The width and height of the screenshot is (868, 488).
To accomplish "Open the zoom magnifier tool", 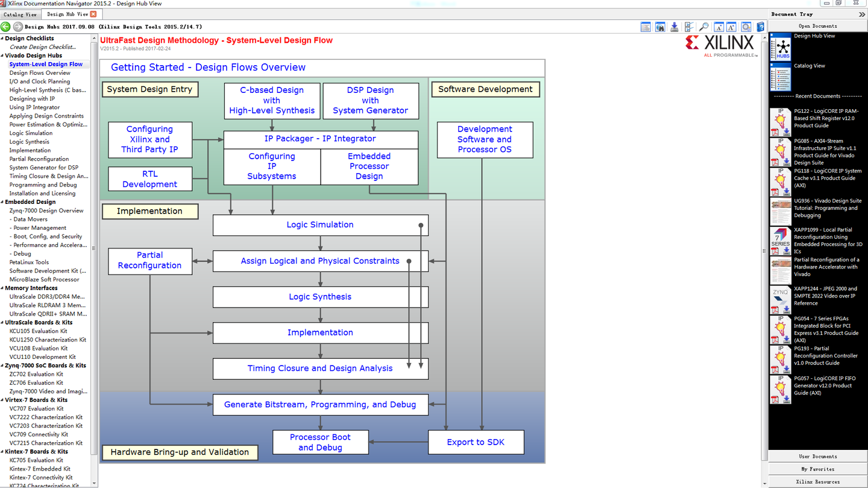I will coord(703,27).
